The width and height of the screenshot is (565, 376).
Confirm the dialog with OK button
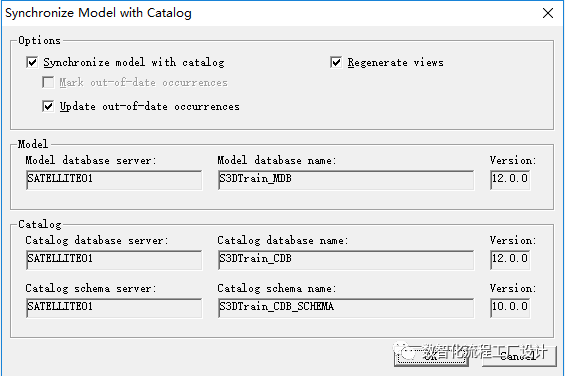(x=431, y=356)
